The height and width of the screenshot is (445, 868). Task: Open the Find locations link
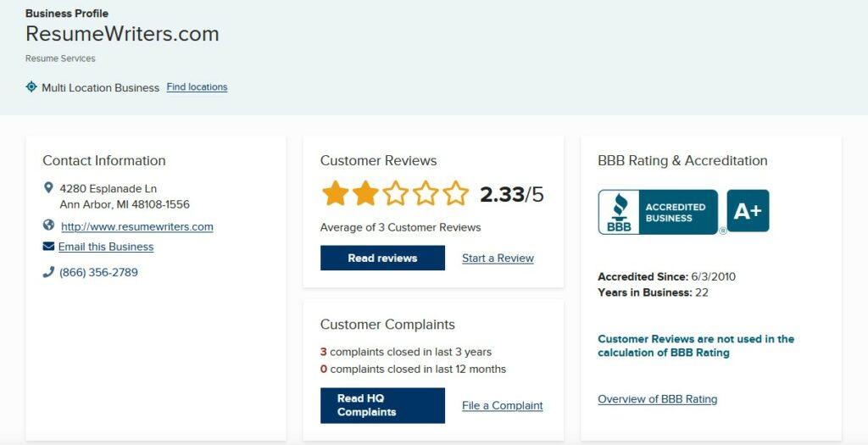(x=197, y=87)
